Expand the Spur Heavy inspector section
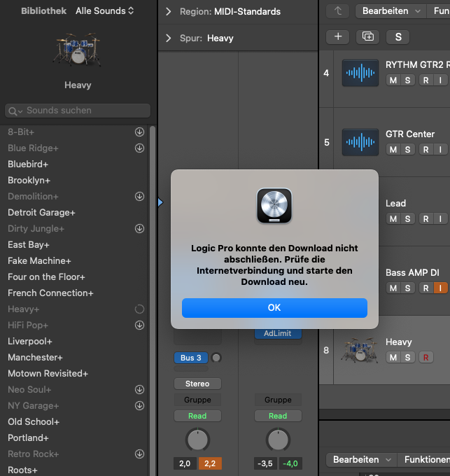Screen dimensions: 450x476 coord(169,38)
